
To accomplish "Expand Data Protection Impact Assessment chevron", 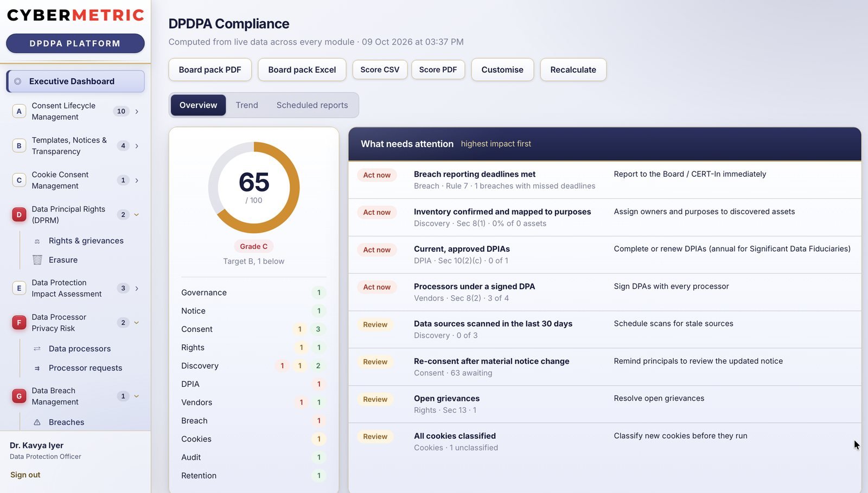I will pyautogui.click(x=137, y=289).
